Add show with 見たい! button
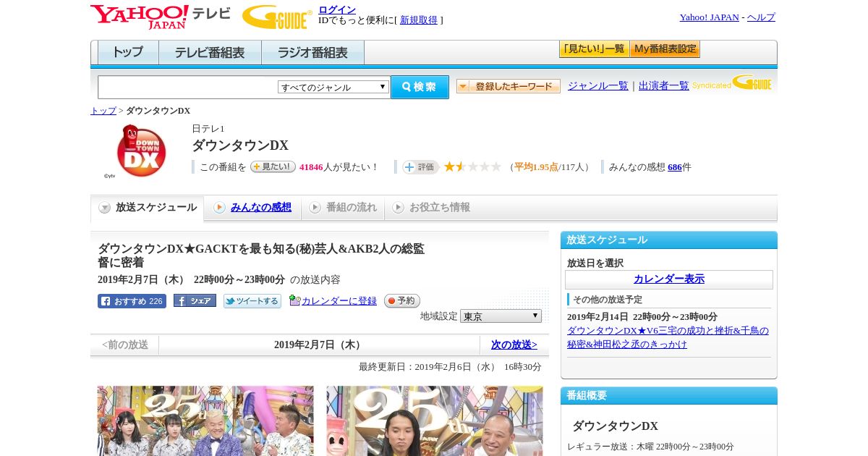This screenshot has height=456, width=868. 273,166
